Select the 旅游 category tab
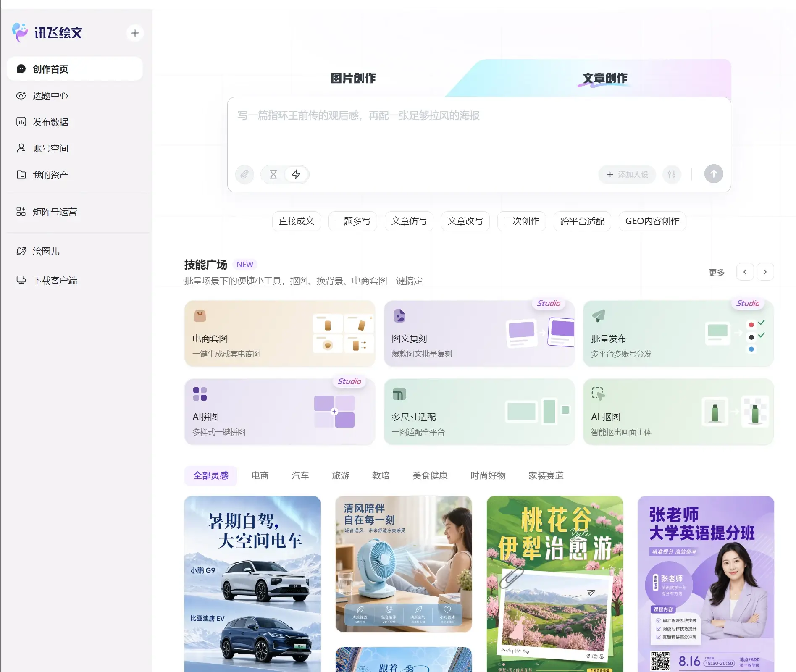 point(341,475)
